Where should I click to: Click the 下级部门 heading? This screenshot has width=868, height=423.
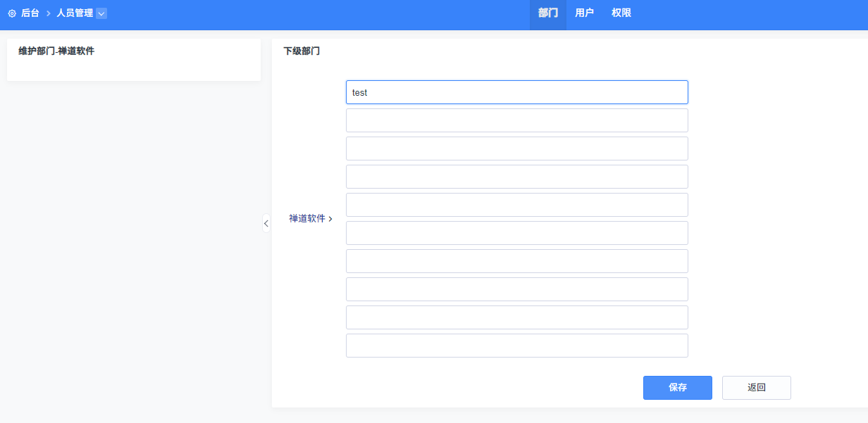pos(302,51)
